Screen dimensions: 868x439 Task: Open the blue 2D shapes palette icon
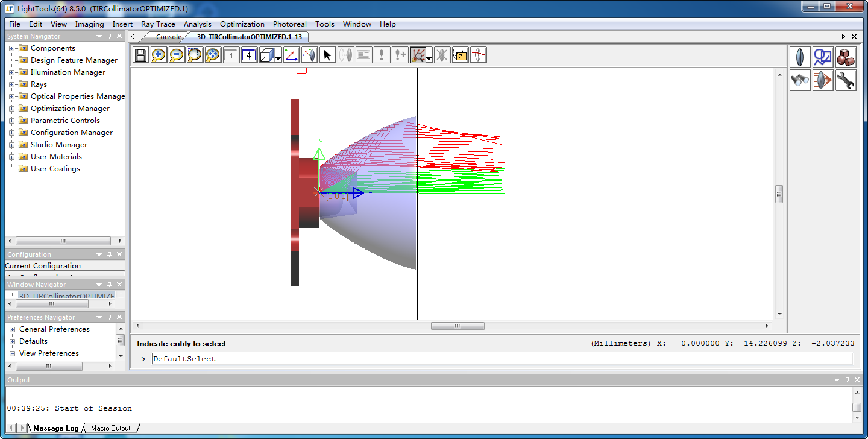(x=823, y=57)
